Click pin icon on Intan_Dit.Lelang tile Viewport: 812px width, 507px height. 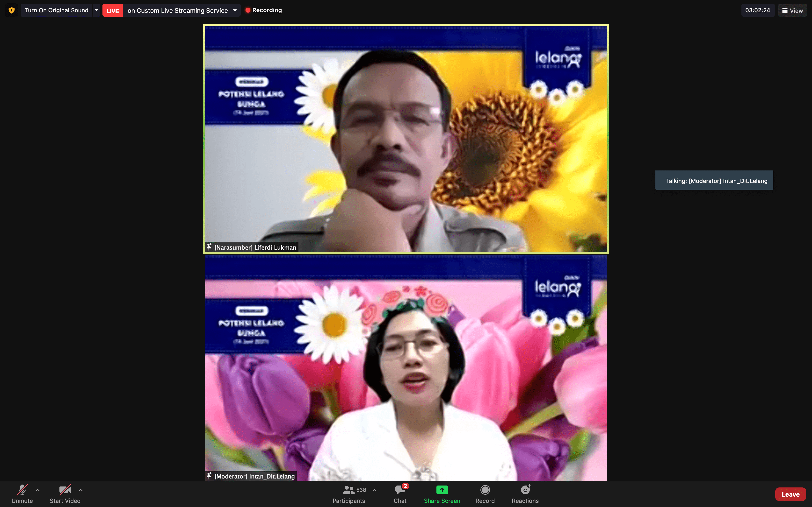coord(209,476)
